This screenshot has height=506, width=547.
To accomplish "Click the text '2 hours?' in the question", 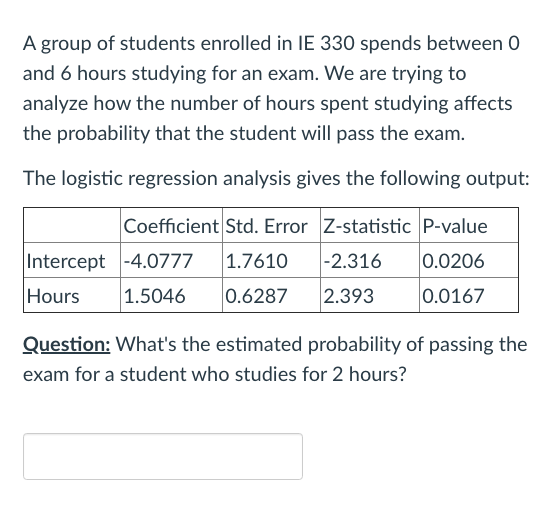I will [369, 374].
